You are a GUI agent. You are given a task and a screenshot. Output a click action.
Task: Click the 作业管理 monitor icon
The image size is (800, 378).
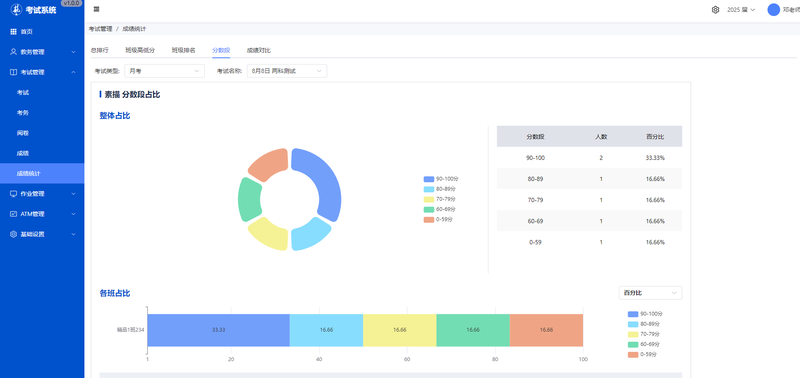click(13, 194)
